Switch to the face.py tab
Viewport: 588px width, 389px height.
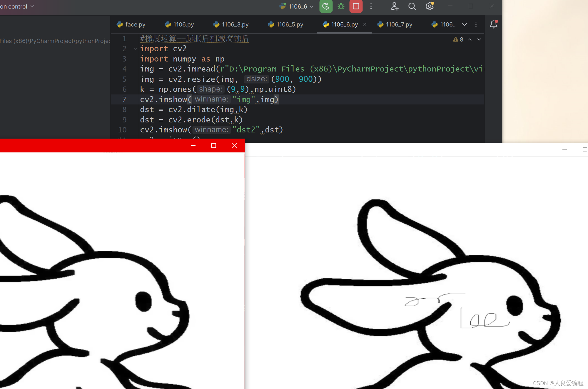pos(131,24)
